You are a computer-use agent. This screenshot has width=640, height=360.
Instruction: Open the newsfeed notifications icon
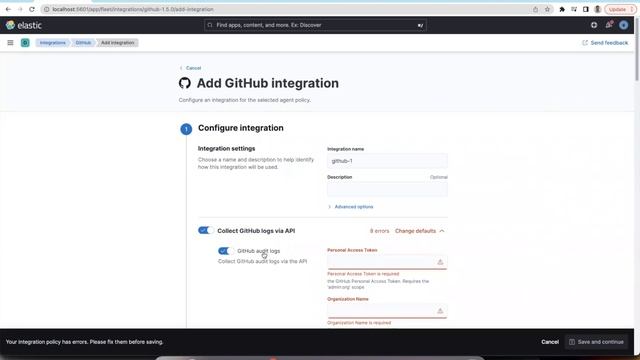(x=609, y=25)
